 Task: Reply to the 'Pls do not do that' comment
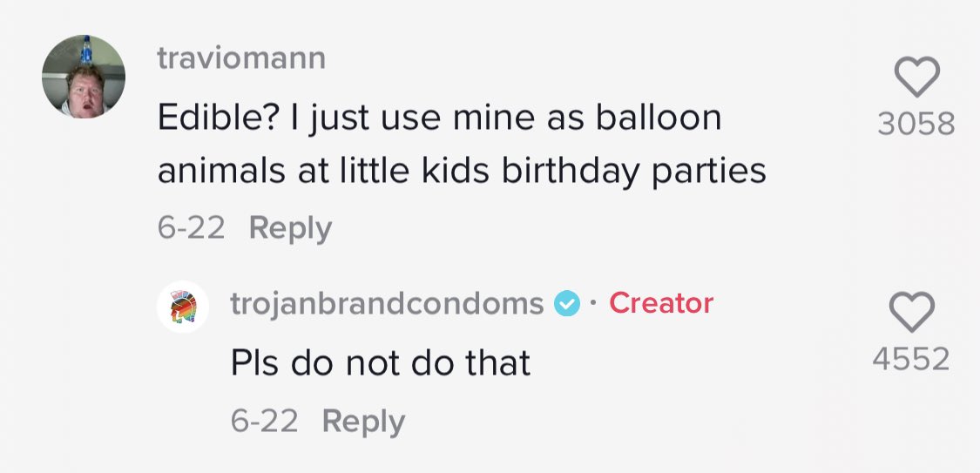tap(363, 422)
